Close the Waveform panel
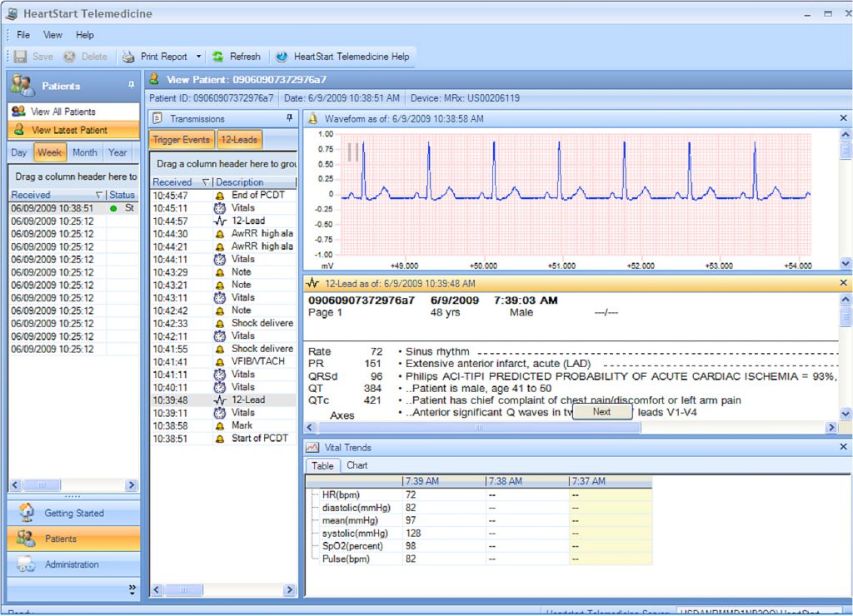The height and width of the screenshot is (616, 853). tap(843, 118)
